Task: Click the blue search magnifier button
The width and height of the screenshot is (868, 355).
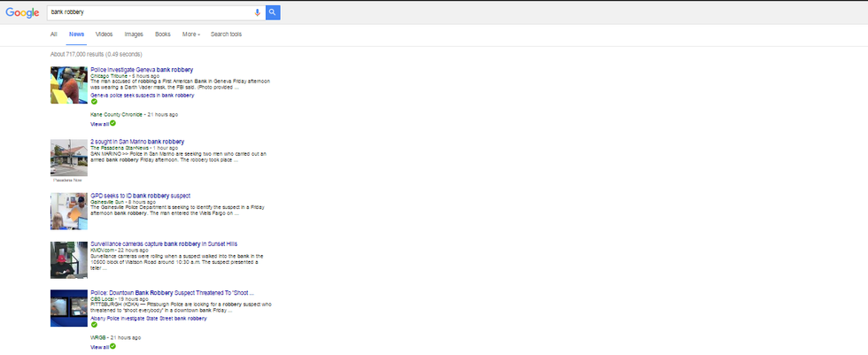Action: coord(273,12)
